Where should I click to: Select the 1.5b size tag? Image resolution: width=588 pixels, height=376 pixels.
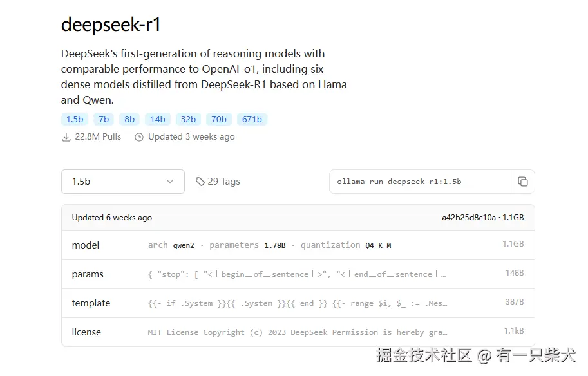75,119
